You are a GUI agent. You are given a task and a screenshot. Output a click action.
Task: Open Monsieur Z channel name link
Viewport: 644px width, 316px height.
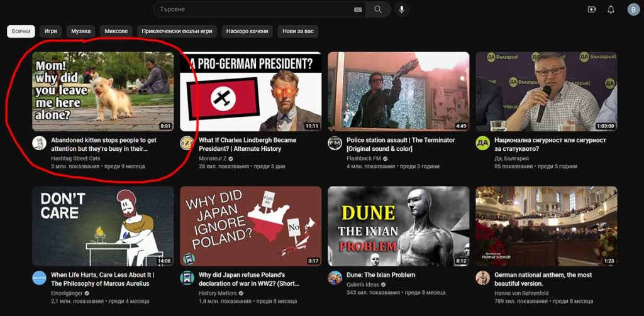[x=213, y=158]
